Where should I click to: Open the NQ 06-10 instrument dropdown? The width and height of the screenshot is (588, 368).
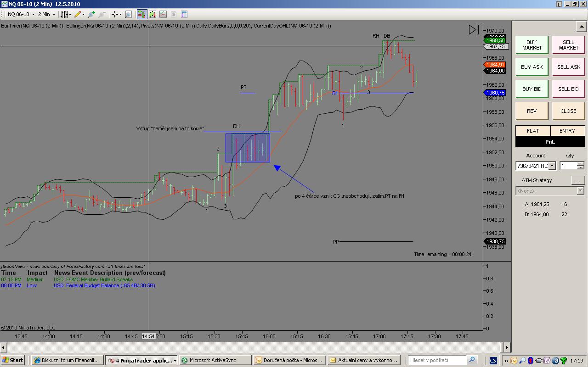(21, 15)
